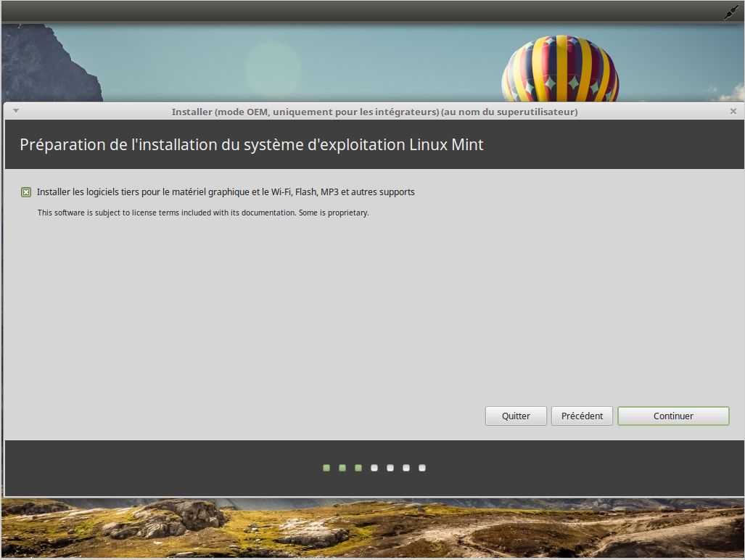Click the first green progress dot
745x560 pixels.
click(x=326, y=468)
